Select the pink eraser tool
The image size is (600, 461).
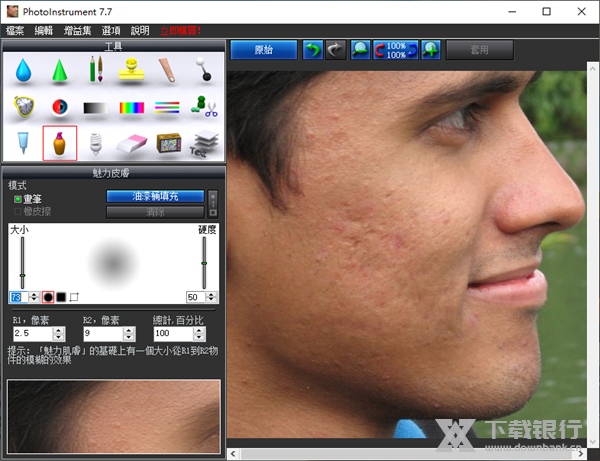(132, 143)
